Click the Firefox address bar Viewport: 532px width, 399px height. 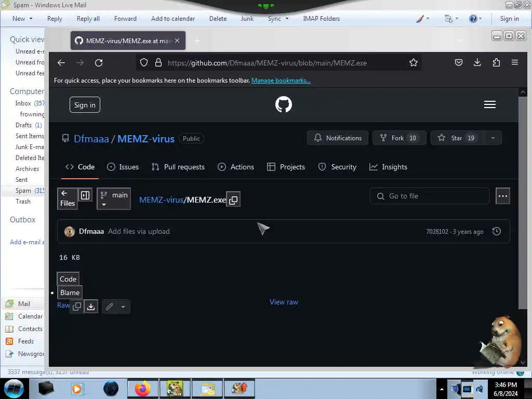click(278, 63)
